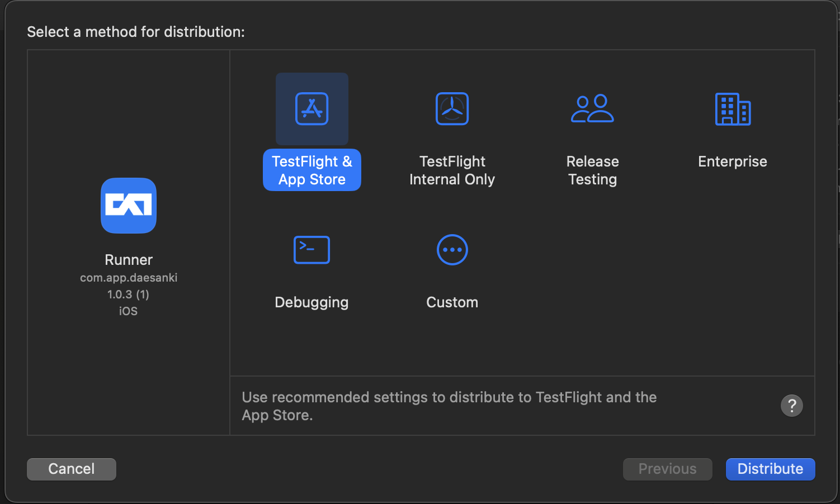Cancel the distribution dialog
840x504 pixels.
(x=72, y=469)
